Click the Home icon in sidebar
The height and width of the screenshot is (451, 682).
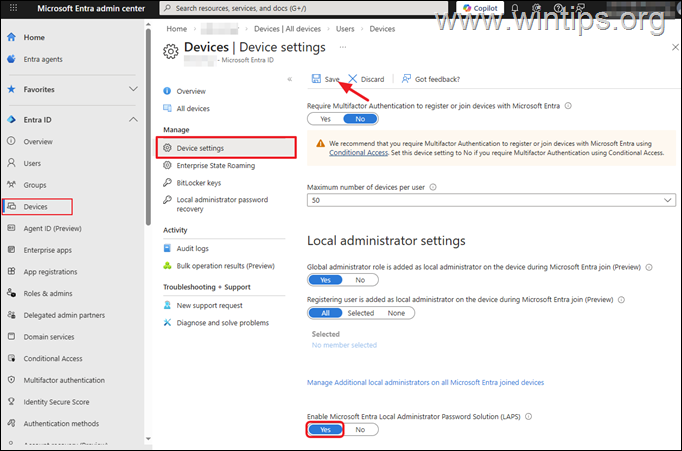click(x=12, y=37)
